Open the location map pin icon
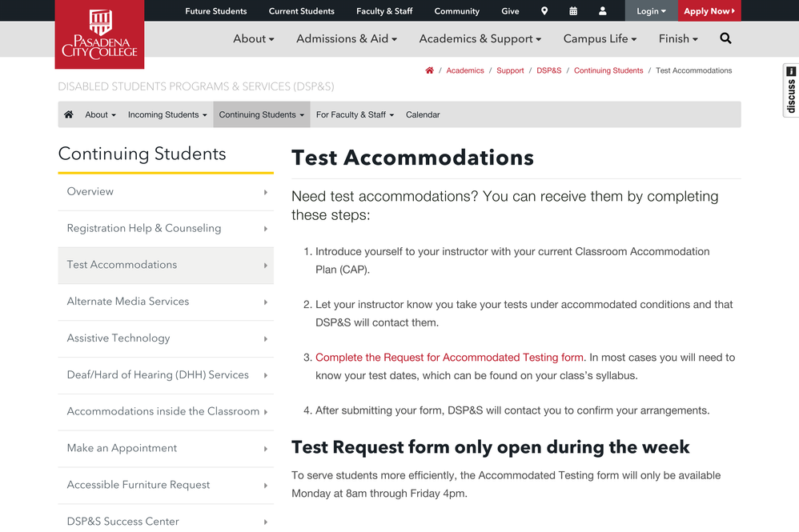Image resolution: width=799 pixels, height=532 pixels. point(544,11)
